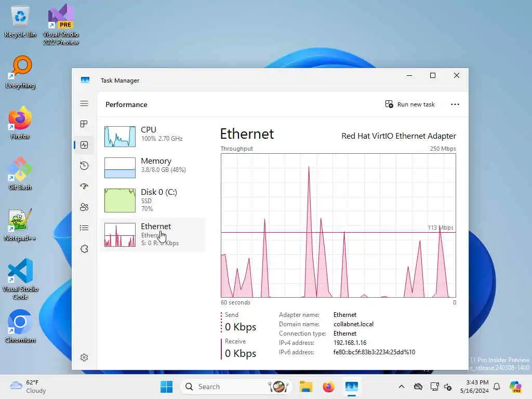This screenshot has height=399, width=532.
Task: Click the CPU usage mini graph thumbnail
Action: 120,137
